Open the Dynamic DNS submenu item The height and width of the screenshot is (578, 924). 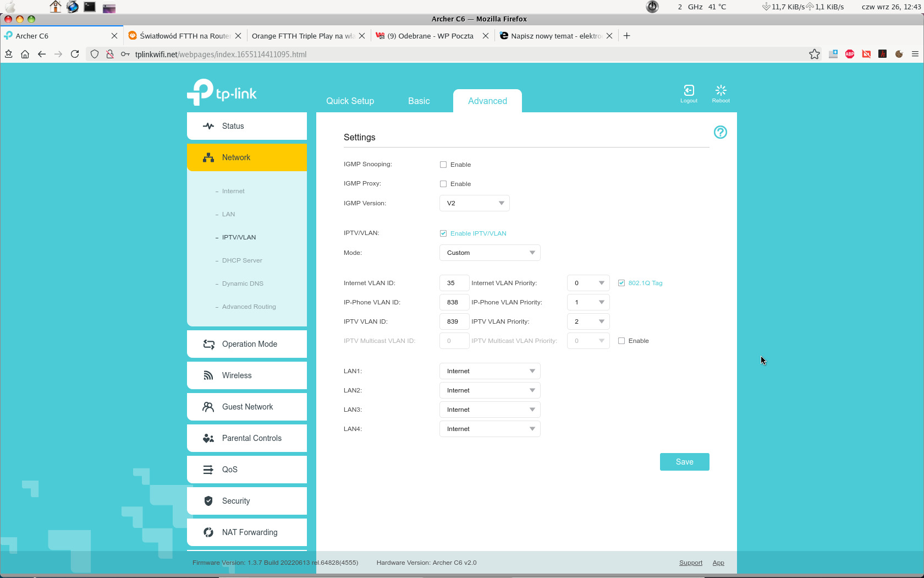pyautogui.click(x=243, y=283)
